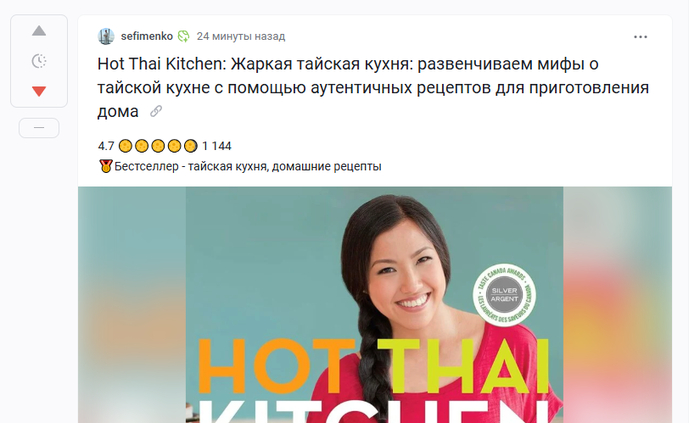Screen dimensions: 700x423
Task: Open the Hot Thai Kitchen book cover image
Action: 375,305
